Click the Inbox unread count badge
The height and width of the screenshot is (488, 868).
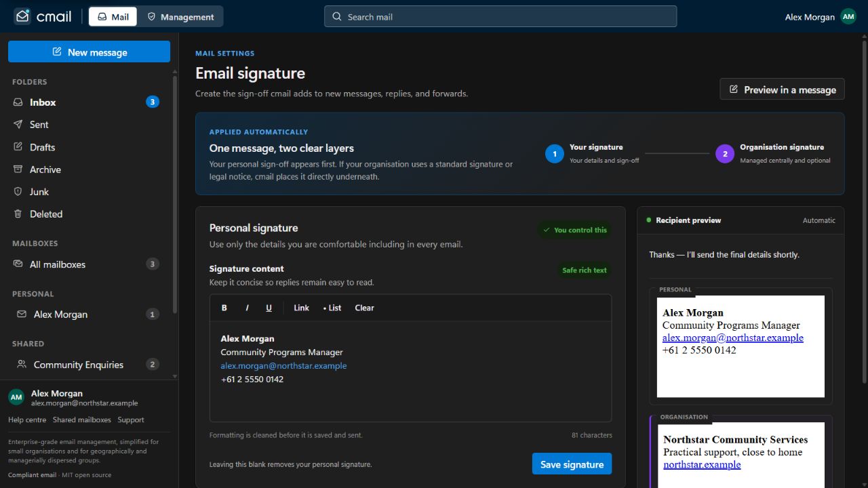[x=153, y=102]
